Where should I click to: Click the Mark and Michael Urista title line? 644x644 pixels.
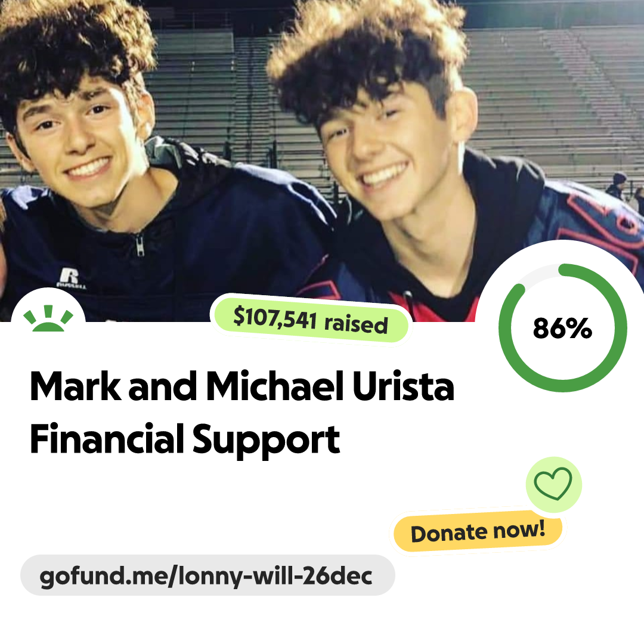pos(242,386)
